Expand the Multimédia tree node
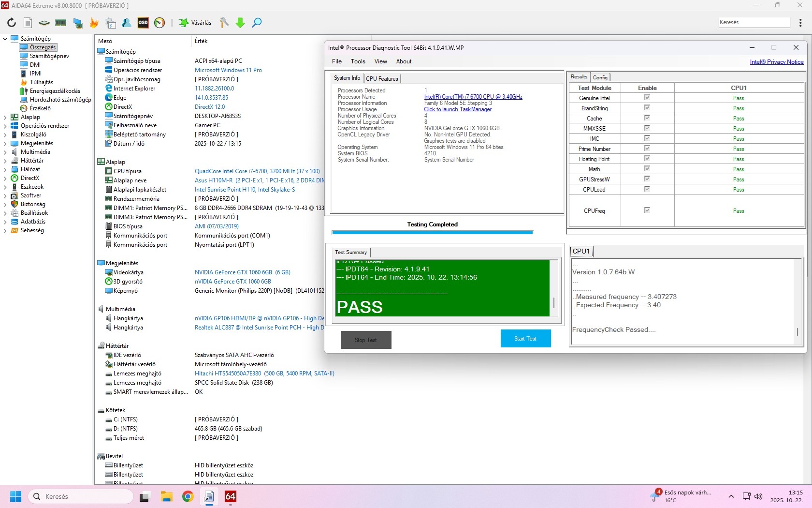Screen dimensions: 812x508 (x=5, y=152)
